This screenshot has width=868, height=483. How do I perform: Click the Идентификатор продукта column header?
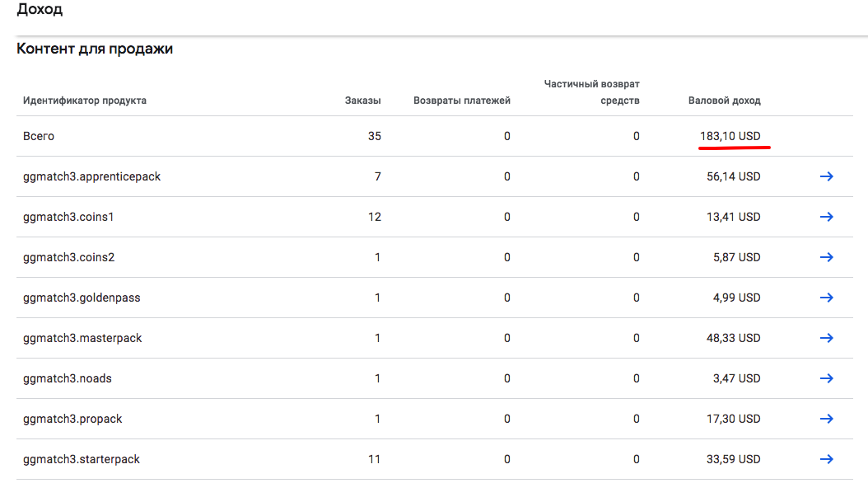tap(85, 101)
